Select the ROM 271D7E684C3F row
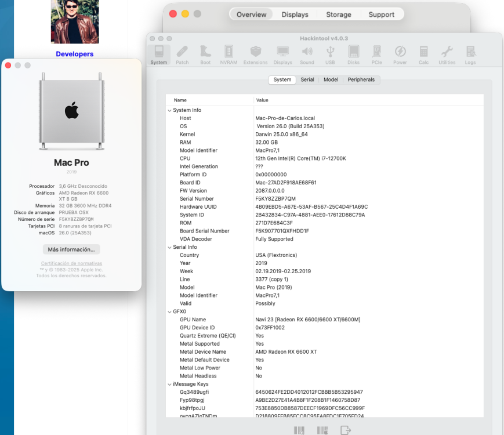 (x=325, y=223)
